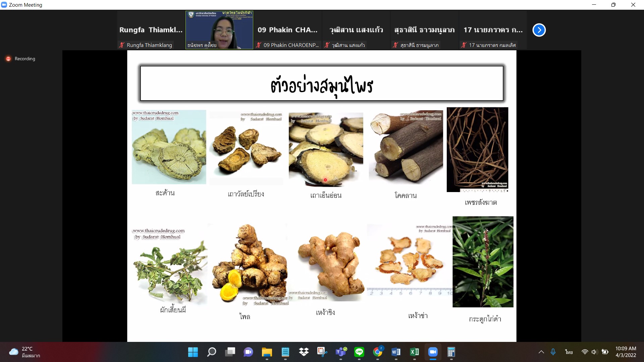Open the LINE app from taskbar

(359, 352)
